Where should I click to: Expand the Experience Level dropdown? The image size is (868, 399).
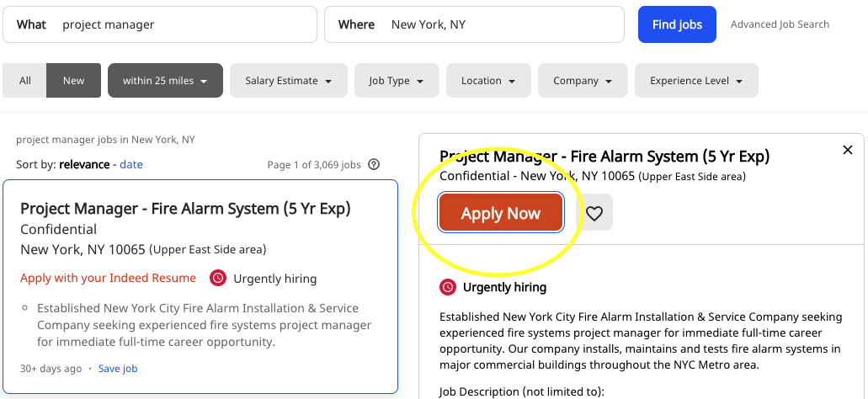(x=696, y=80)
